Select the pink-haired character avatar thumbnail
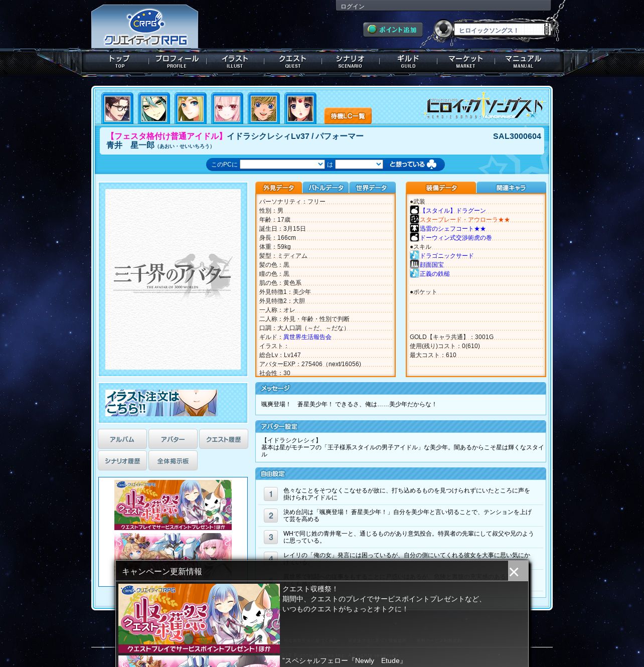The width and height of the screenshot is (644, 667). [x=227, y=108]
